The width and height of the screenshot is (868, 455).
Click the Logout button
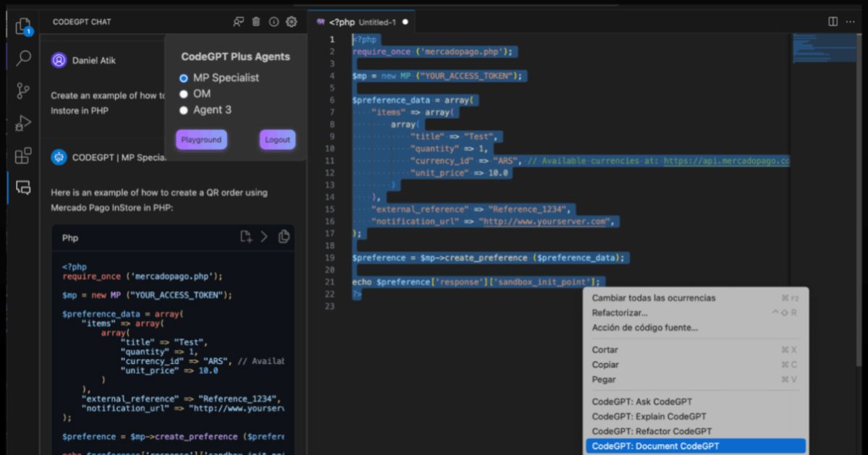coord(277,140)
